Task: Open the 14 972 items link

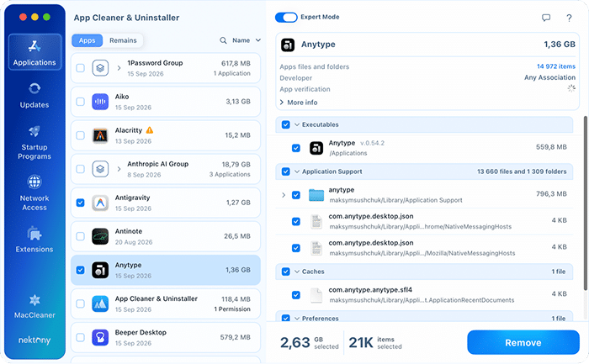Action: click(556, 66)
